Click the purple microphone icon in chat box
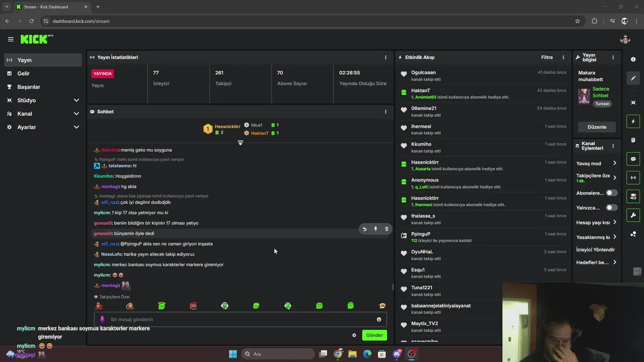Screen dimensions: 644x362 (x=102, y=319)
